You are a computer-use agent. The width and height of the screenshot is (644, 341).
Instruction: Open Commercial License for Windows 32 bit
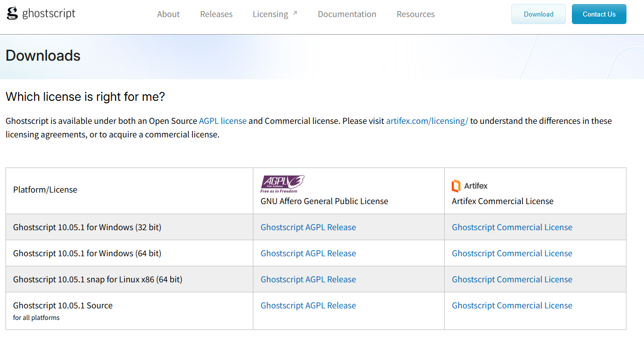click(x=512, y=227)
